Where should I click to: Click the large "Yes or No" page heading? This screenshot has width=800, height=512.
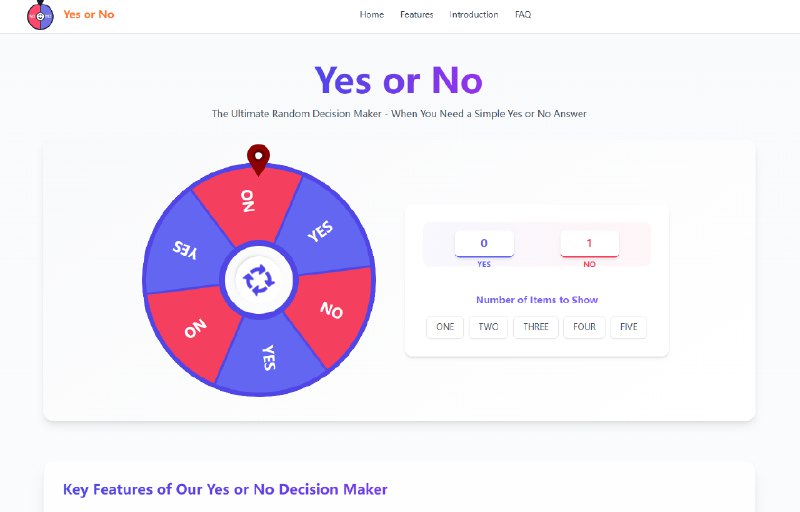tap(399, 80)
